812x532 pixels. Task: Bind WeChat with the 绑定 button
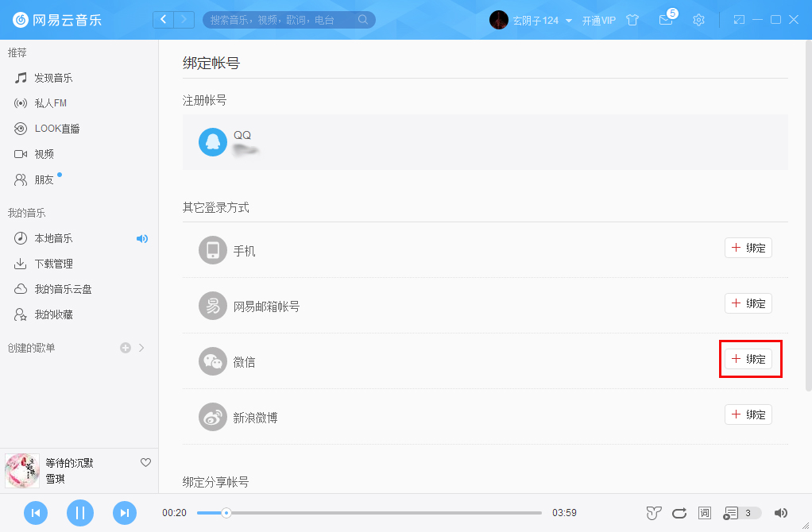(749, 359)
